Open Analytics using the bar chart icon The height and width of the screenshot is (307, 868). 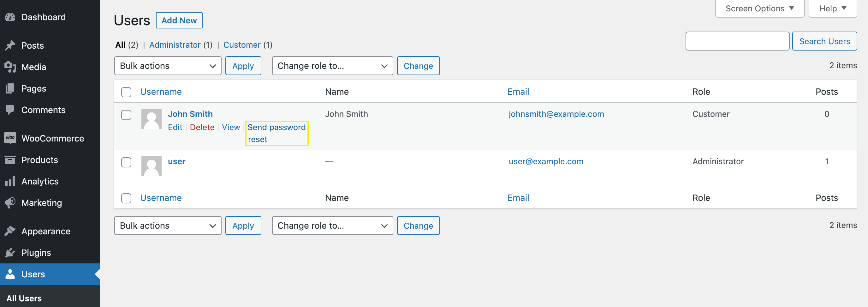pos(10,182)
